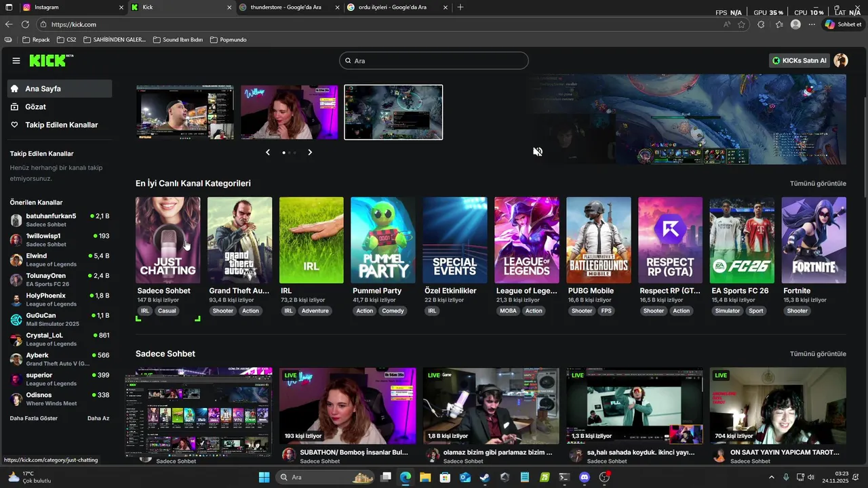Open Discord from the taskbar
Viewport: 868px width, 488px height.
coord(585,477)
